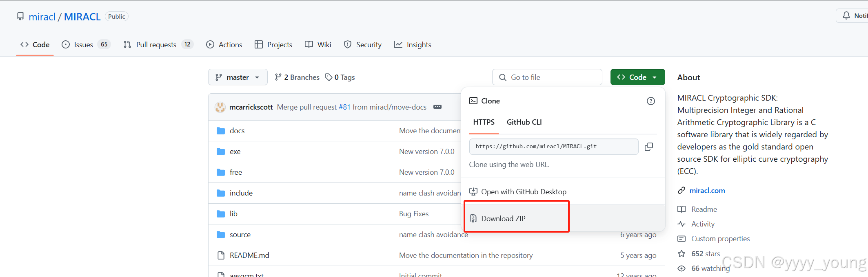Click the repository icon beside miracl
Viewport: 868px width, 277px height.
point(20,16)
